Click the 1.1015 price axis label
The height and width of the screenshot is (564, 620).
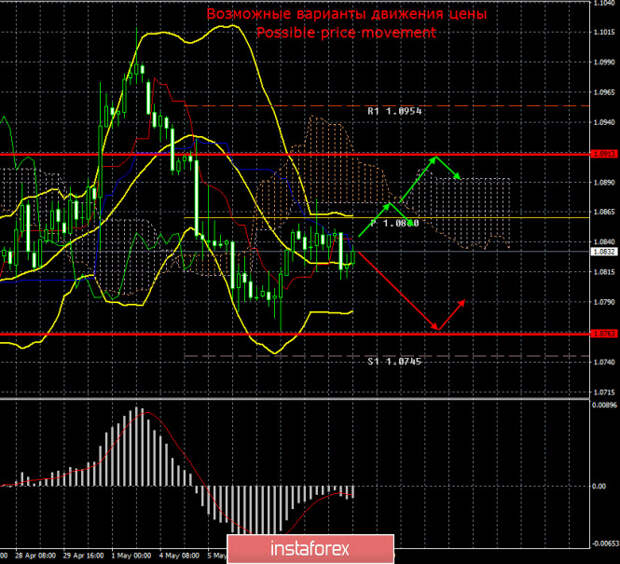(604, 32)
